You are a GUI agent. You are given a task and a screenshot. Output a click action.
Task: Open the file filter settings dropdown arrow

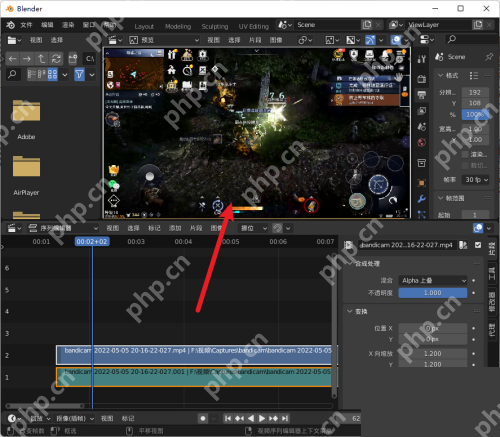click(92, 74)
